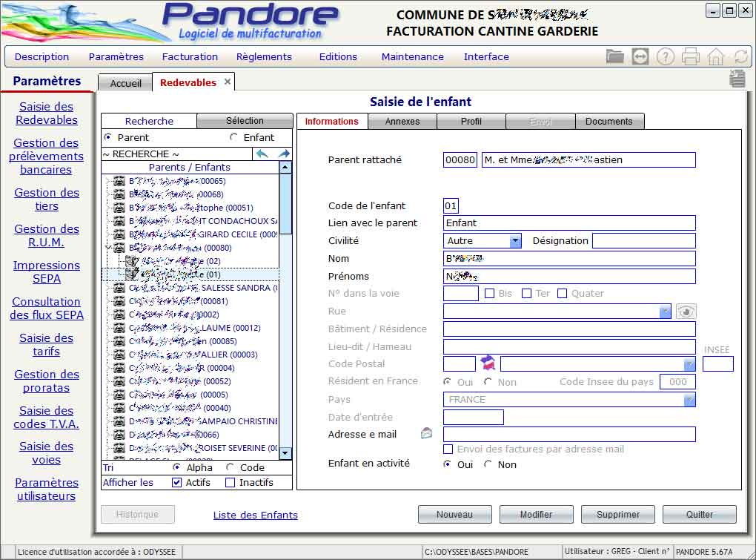Viewport: 756px width, 560px height.
Task: Click the help question mark icon
Action: (665, 56)
